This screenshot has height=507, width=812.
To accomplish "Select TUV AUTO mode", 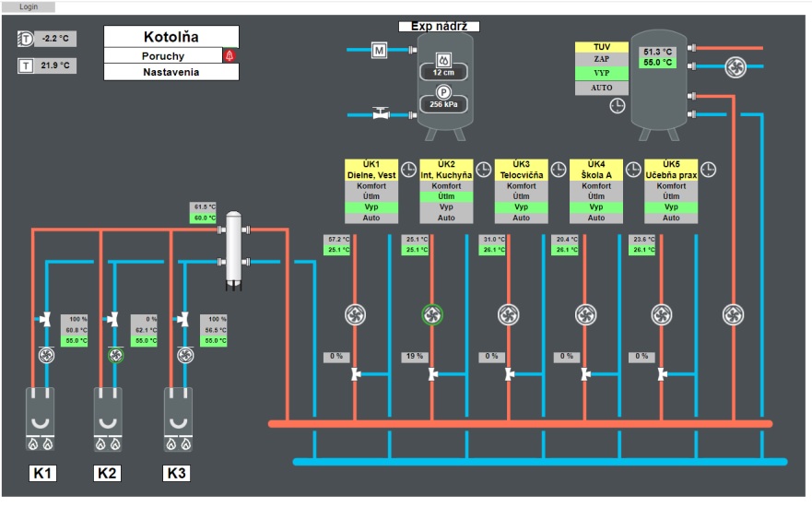I will point(602,88).
